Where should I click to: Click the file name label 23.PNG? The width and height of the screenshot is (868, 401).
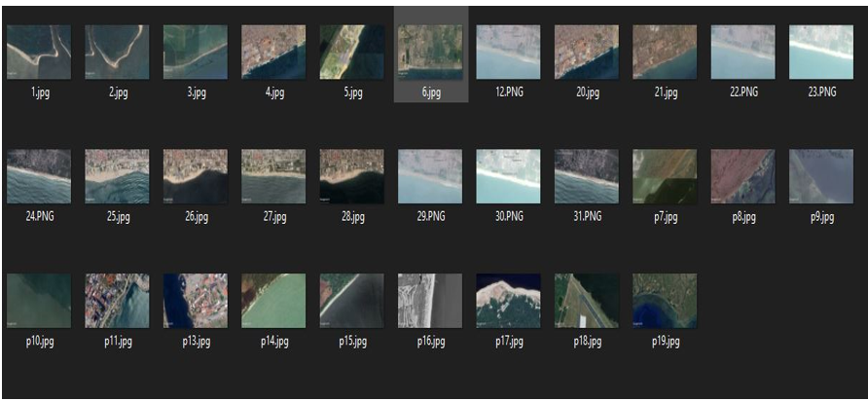coord(821,93)
